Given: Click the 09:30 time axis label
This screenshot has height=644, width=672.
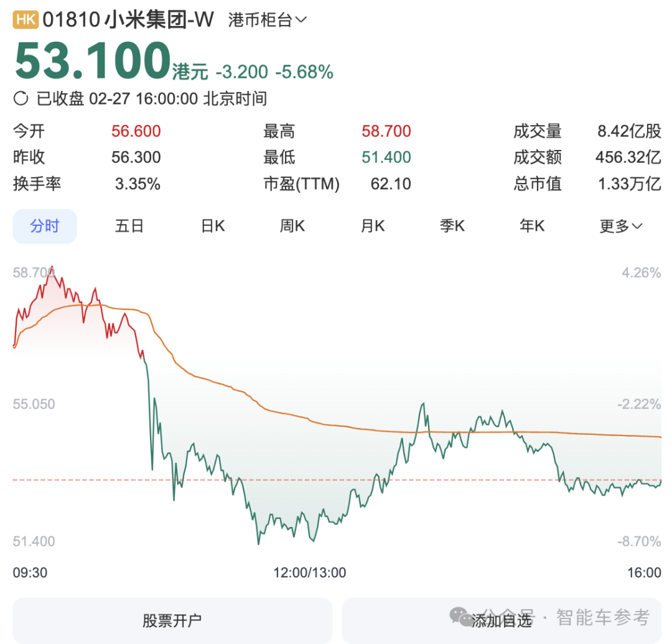Looking at the screenshot, I should pyautogui.click(x=30, y=572).
